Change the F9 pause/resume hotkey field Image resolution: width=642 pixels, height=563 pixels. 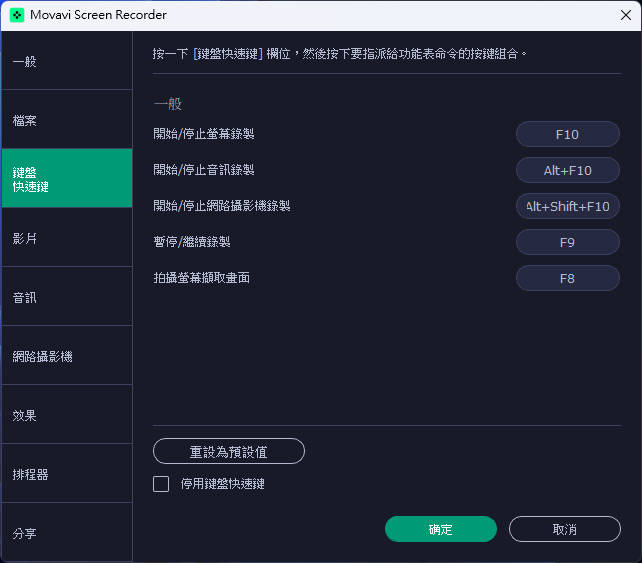click(x=567, y=242)
